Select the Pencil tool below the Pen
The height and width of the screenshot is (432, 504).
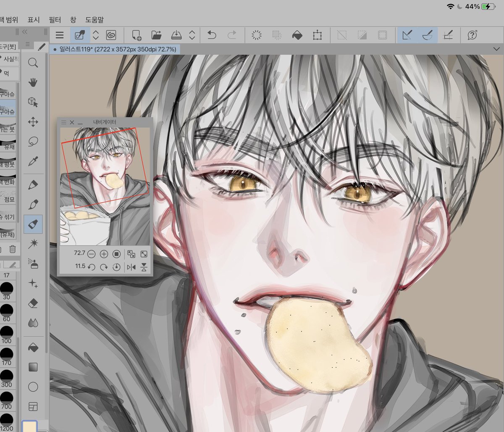(33, 204)
